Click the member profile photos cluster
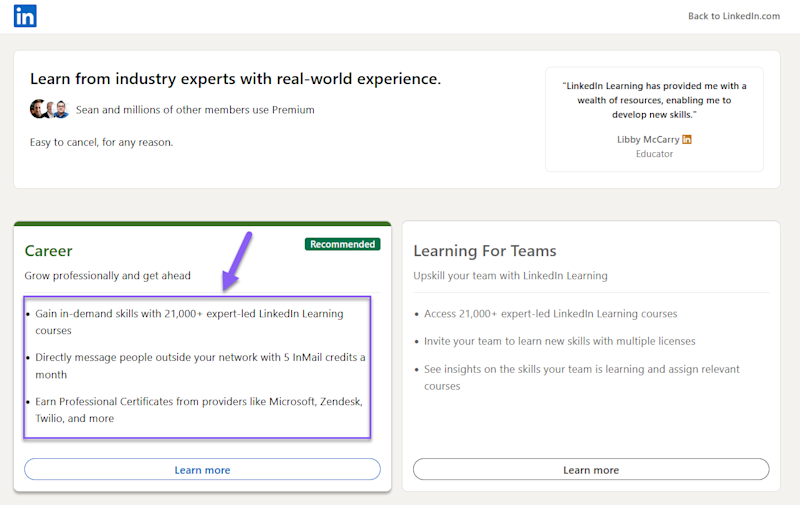Image resolution: width=800 pixels, height=505 pixels. (49, 109)
